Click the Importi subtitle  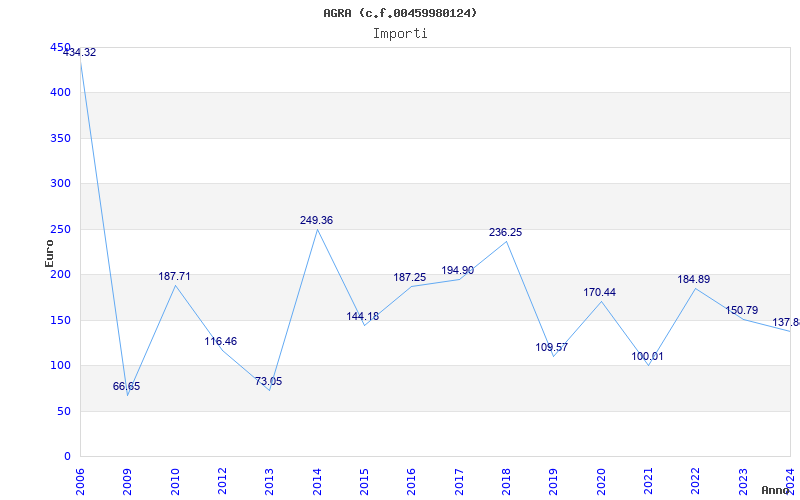(x=400, y=34)
